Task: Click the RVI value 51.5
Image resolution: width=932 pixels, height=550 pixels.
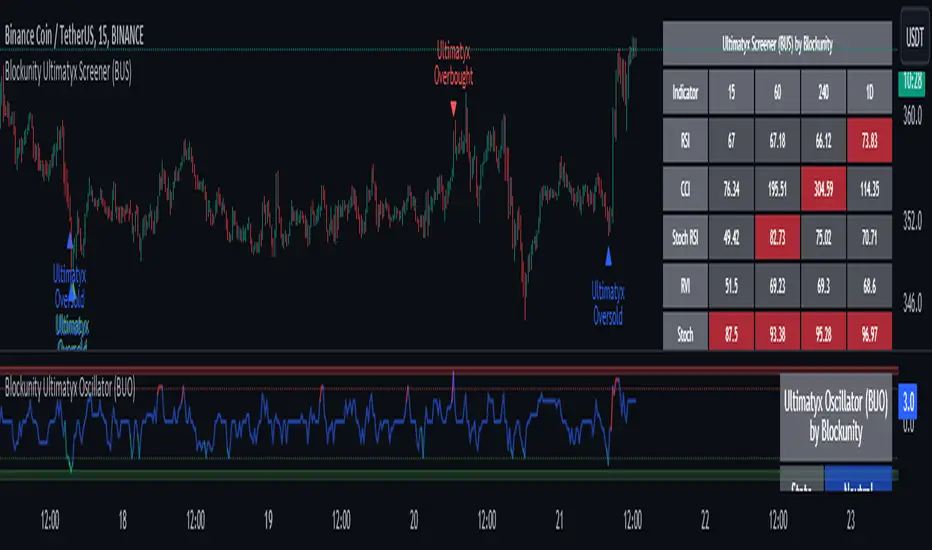Action: pyautogui.click(x=731, y=286)
